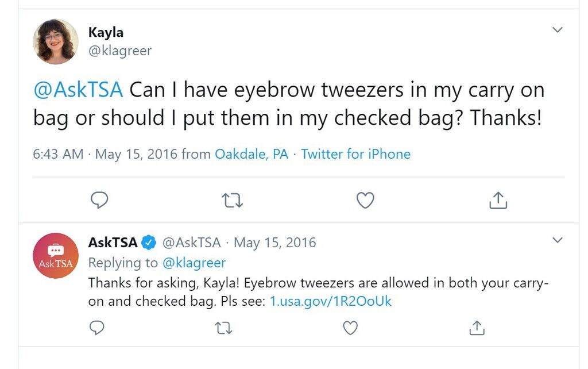Open the more-options chevron on Kayla's tweet
This screenshot has height=369, width=588.
[558, 30]
